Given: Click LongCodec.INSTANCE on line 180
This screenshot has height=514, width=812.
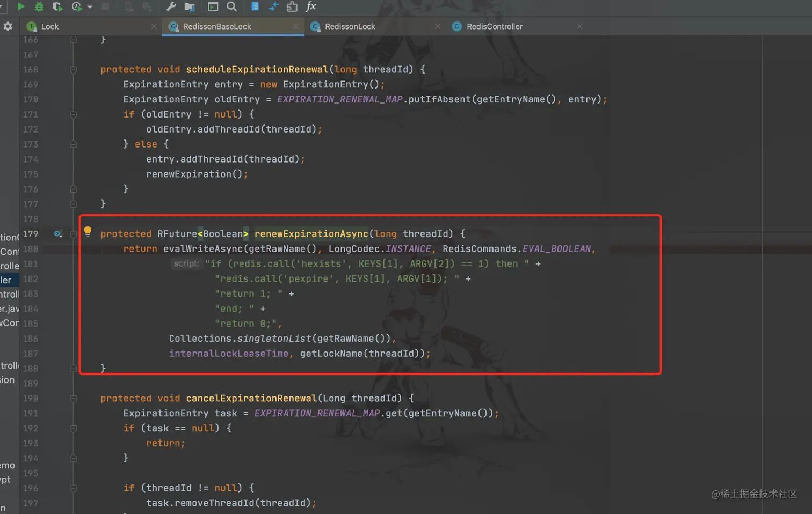Looking at the screenshot, I should coord(380,249).
